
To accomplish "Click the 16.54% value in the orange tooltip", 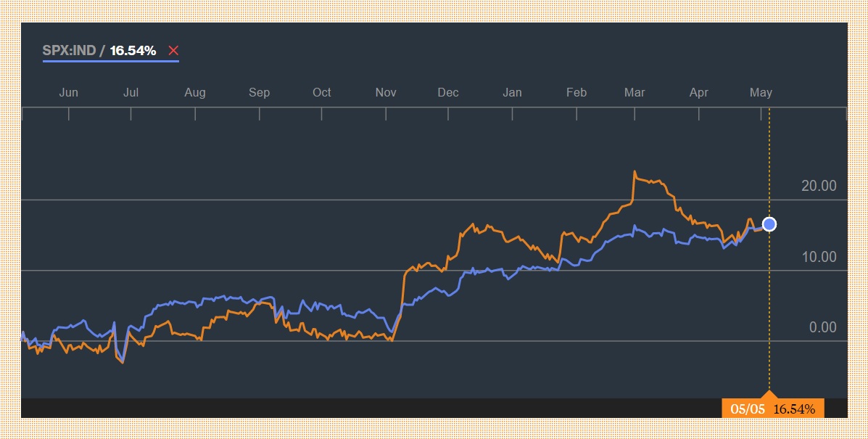I will 794,408.
